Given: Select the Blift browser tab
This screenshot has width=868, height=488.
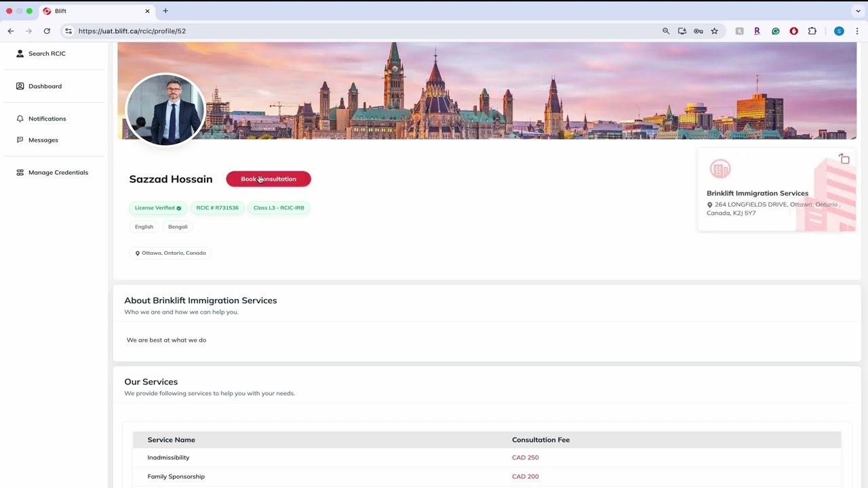Looking at the screenshot, I should tap(96, 11).
